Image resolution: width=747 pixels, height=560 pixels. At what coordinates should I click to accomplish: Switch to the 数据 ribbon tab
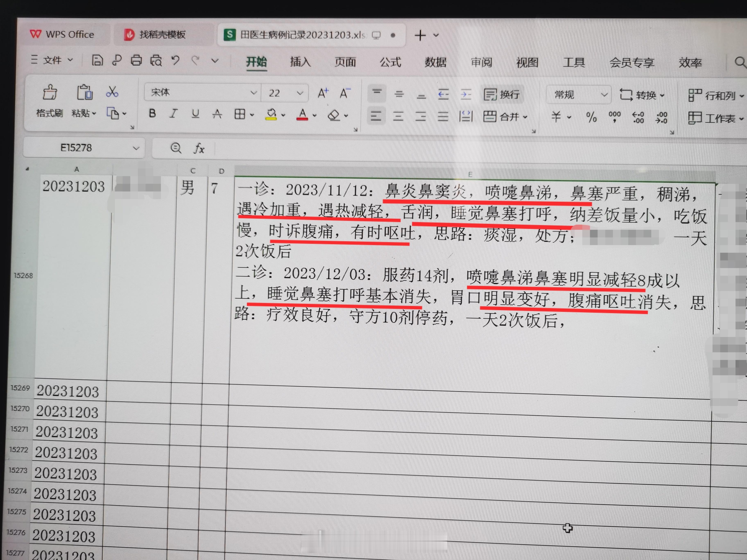point(436,62)
